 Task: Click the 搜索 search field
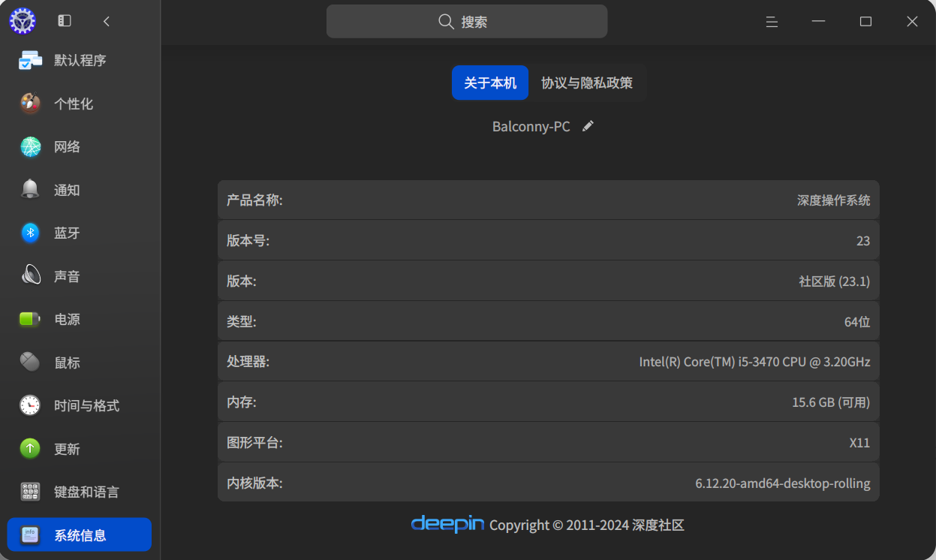click(x=467, y=22)
